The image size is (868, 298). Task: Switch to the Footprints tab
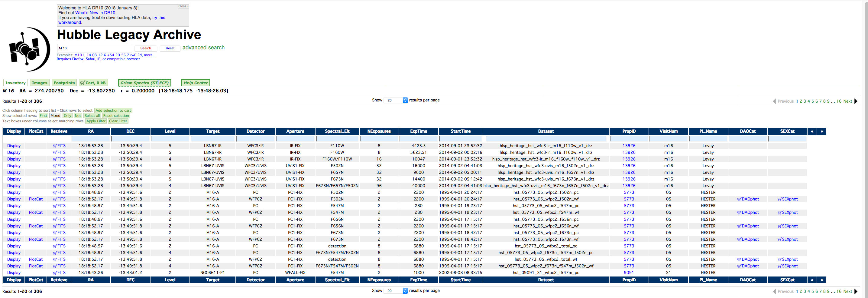(x=64, y=83)
